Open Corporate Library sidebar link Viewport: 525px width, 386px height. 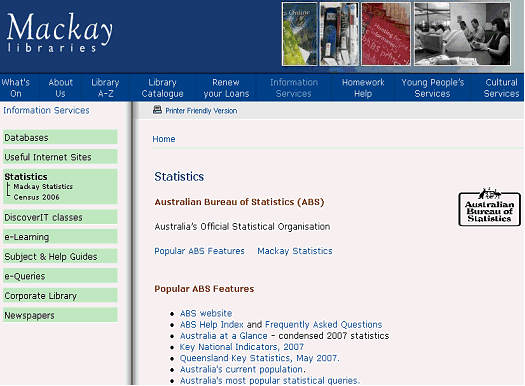pos(60,296)
